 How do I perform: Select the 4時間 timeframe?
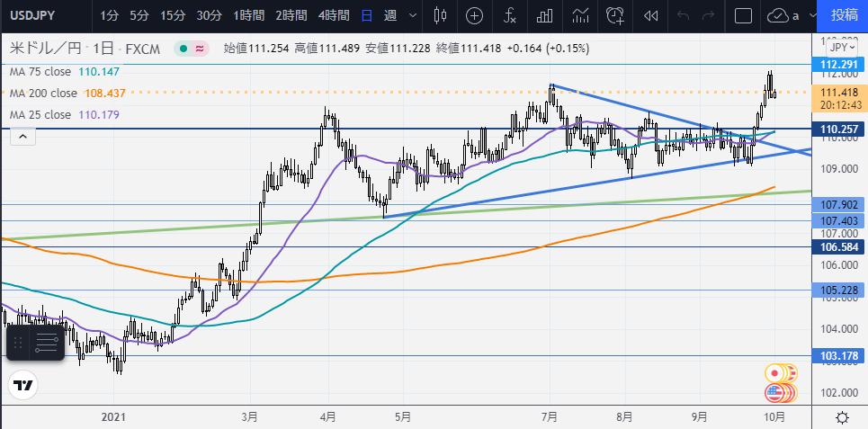tap(334, 15)
